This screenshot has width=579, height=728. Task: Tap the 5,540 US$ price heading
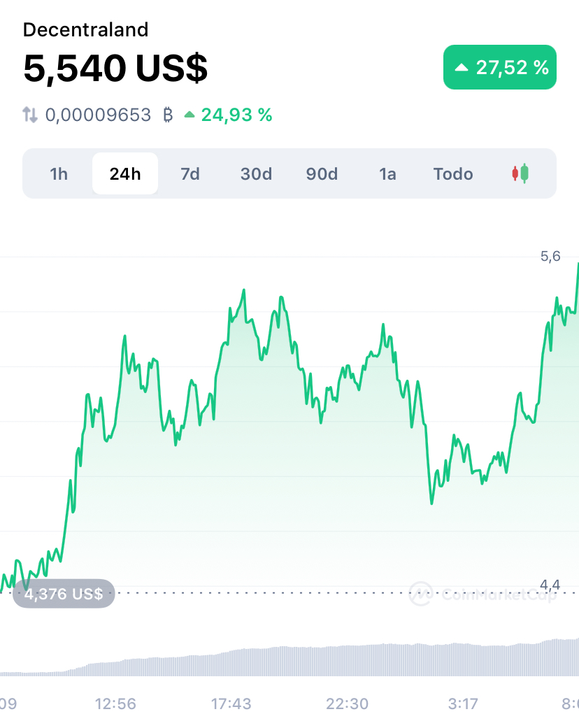click(115, 69)
